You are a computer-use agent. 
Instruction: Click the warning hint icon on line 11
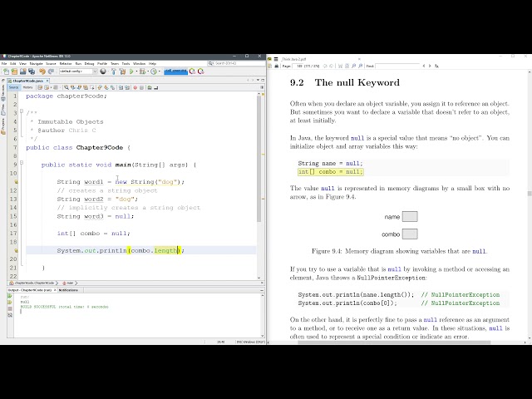(16, 182)
